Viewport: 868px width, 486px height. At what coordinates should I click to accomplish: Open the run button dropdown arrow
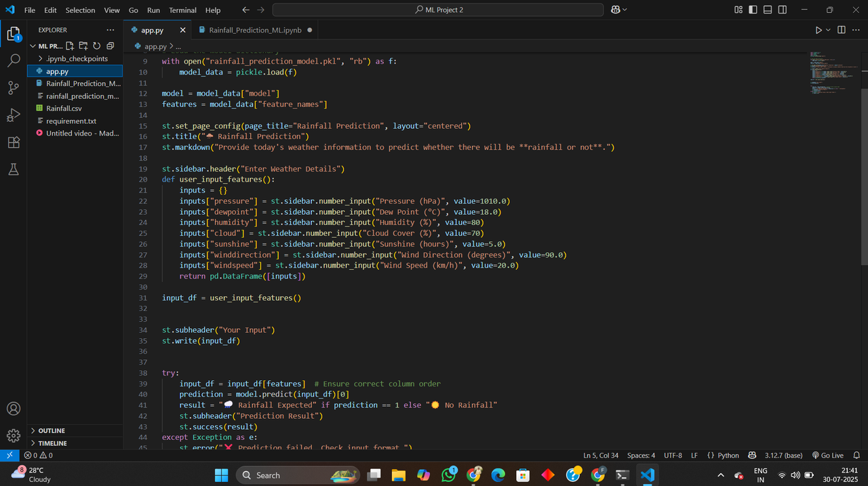pyautogui.click(x=828, y=30)
